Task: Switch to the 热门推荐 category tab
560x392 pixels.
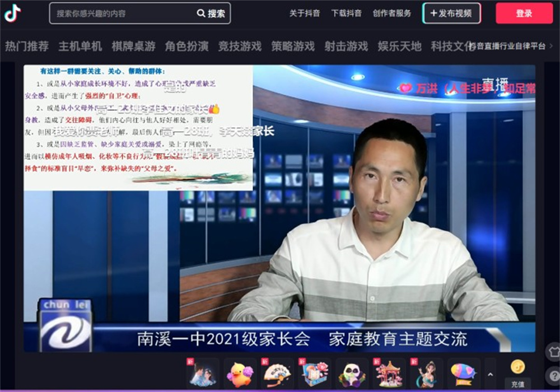Action: [27, 46]
